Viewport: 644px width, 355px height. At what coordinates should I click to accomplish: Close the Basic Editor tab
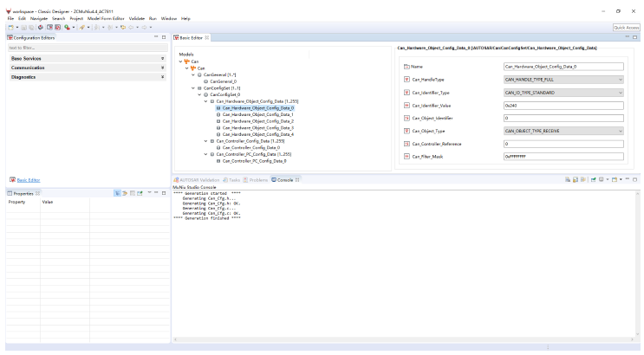(207, 38)
